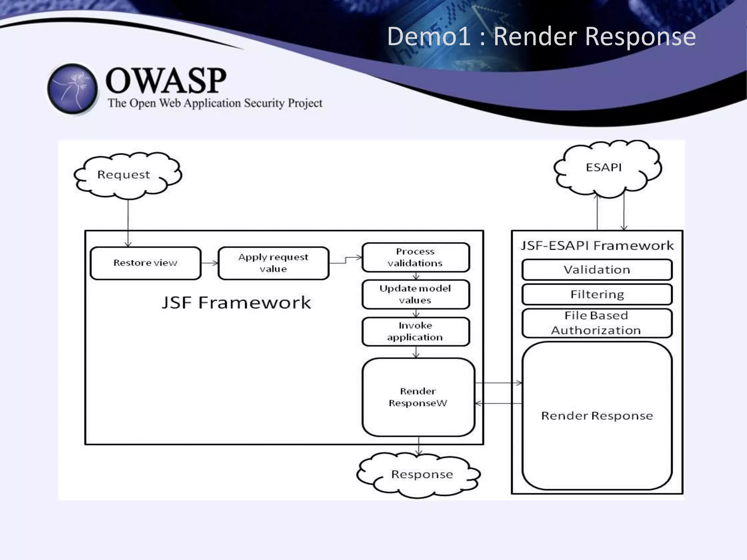The height and width of the screenshot is (560, 747).
Task: Click the slide title 'Demo1 : Render Response'
Action: point(541,36)
